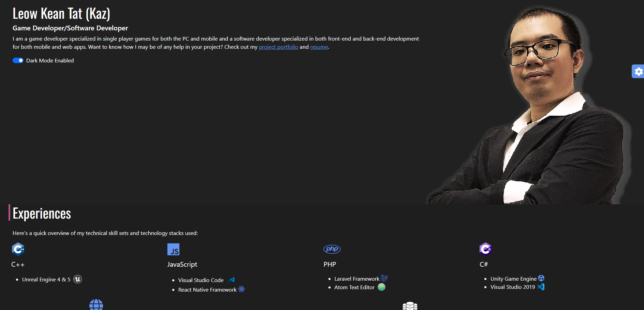Click the PHP logo icon
This screenshot has width=644, height=310.
click(x=332, y=249)
